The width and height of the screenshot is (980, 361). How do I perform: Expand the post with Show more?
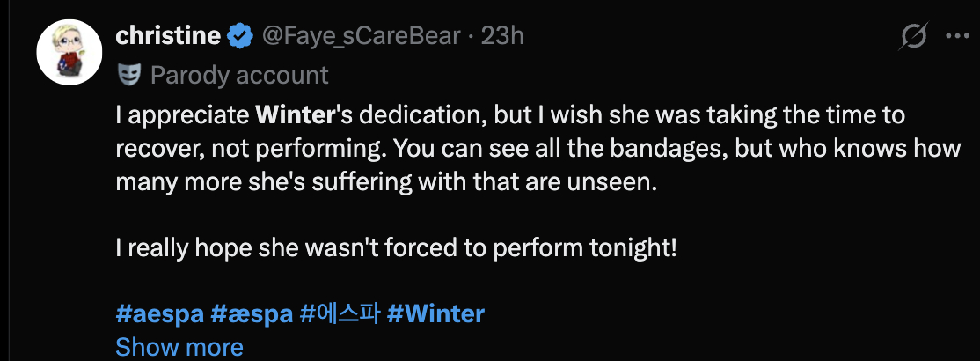click(179, 347)
